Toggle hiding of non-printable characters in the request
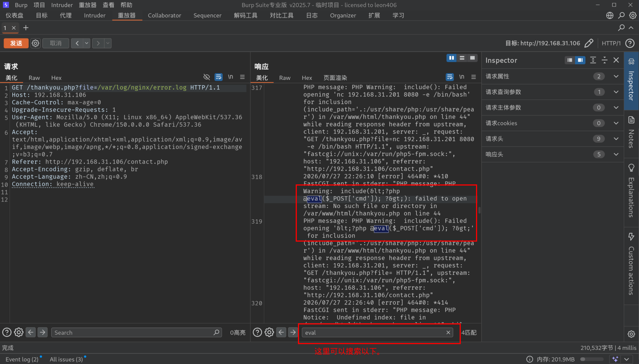This screenshot has height=364, width=639. (207, 77)
